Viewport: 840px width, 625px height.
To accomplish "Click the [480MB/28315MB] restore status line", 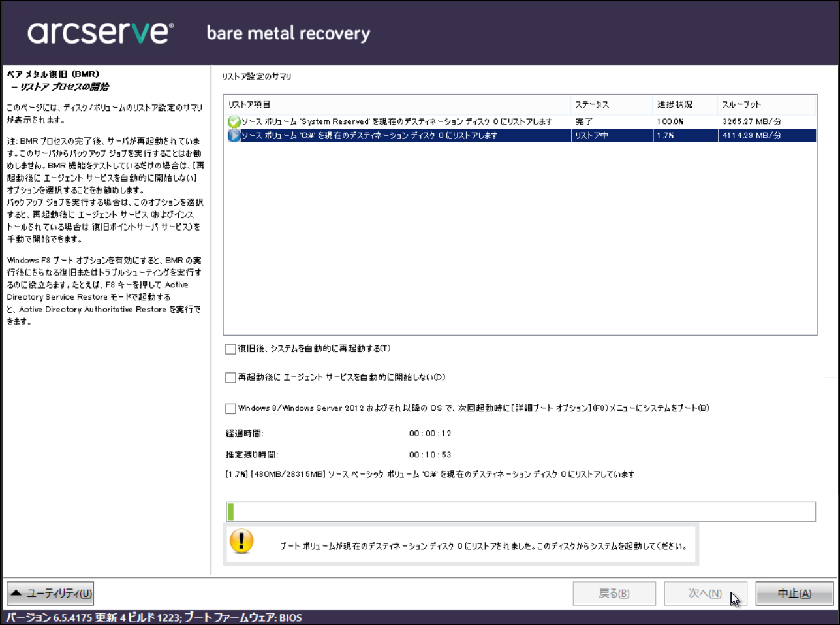I will [430, 475].
